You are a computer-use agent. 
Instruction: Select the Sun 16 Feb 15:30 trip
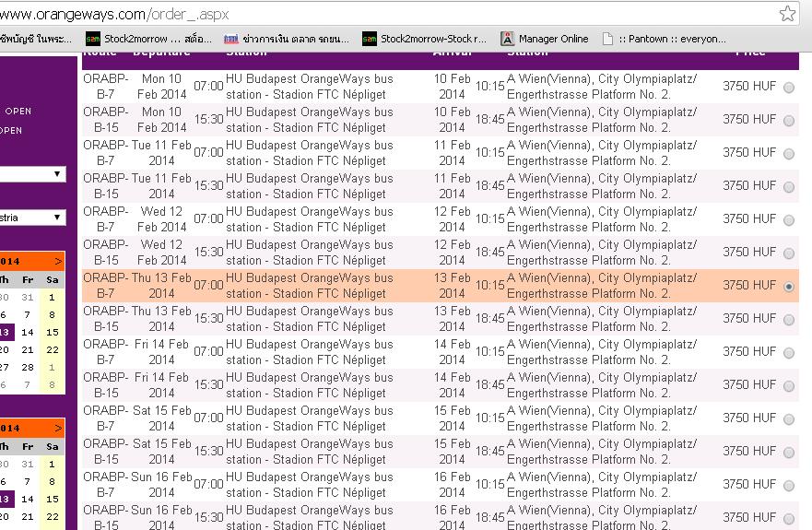(x=789, y=519)
